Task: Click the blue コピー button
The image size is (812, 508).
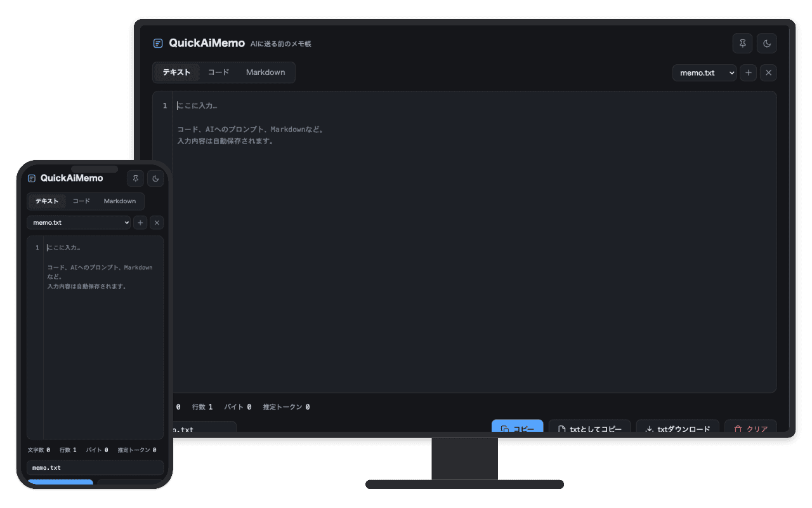Action: [518, 429]
